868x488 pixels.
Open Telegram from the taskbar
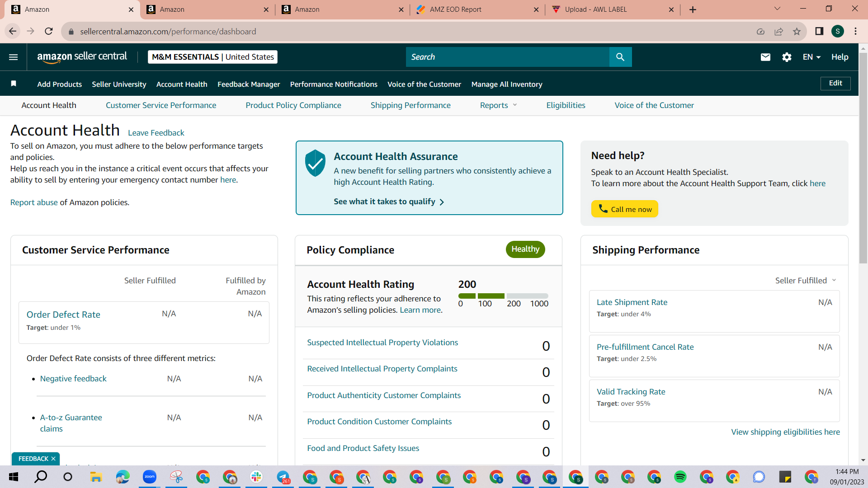point(283,477)
